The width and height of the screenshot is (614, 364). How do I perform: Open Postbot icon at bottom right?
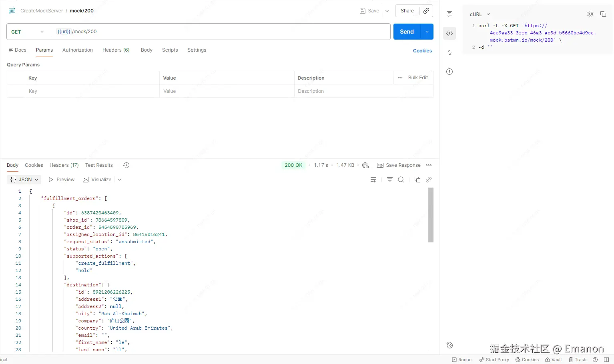click(x=449, y=345)
